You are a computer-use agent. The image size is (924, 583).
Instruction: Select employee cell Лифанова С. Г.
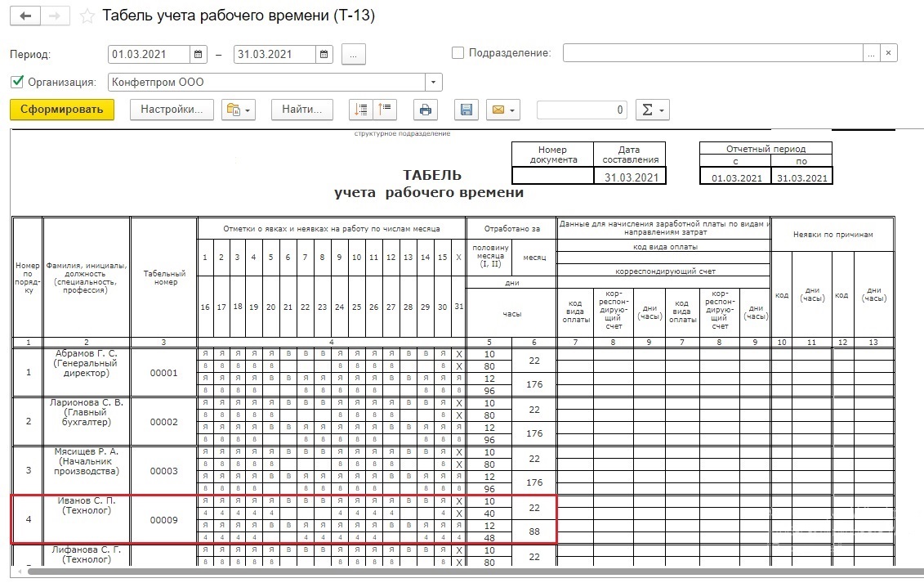coord(86,554)
